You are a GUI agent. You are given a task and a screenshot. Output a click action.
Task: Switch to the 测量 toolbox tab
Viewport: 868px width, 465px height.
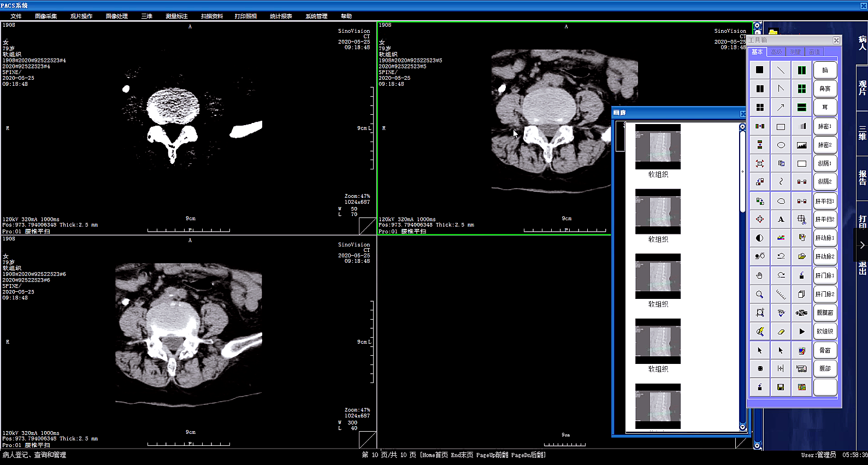pos(795,52)
